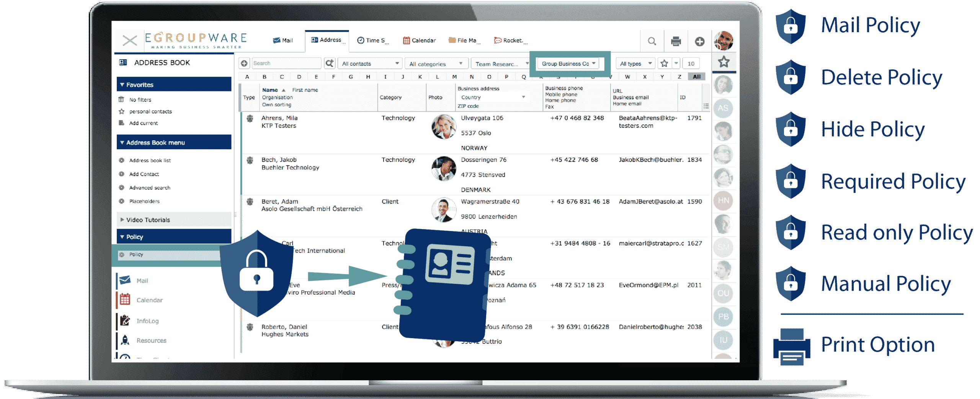The image size is (980, 399).
Task: Click the Address Book header icon
Action: [x=123, y=62]
